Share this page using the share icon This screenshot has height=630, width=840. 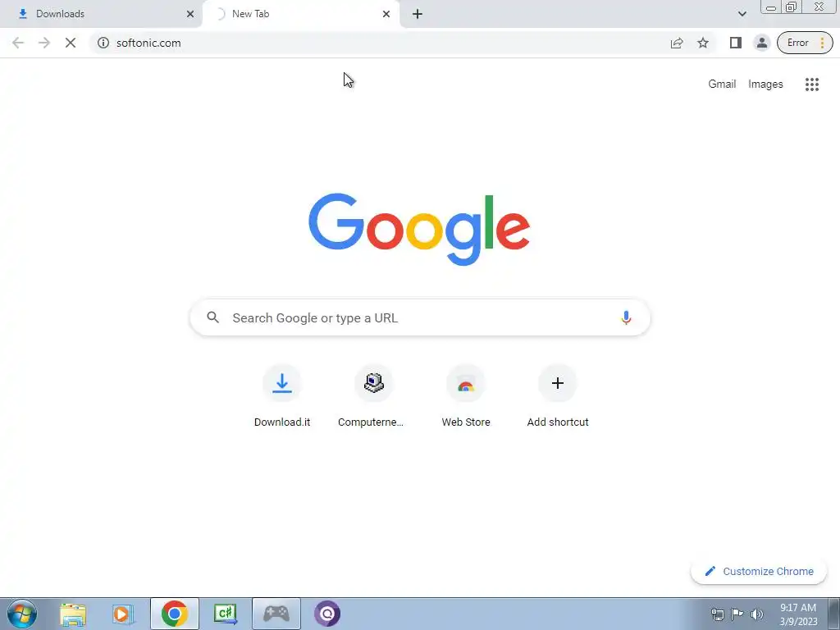[677, 43]
